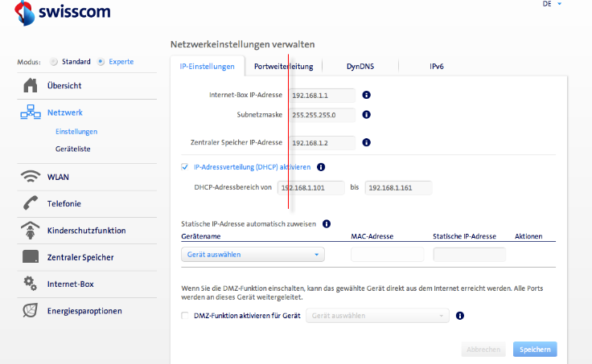Open Übersicht via the house icon
The height and width of the screenshot is (364, 592).
click(31, 85)
